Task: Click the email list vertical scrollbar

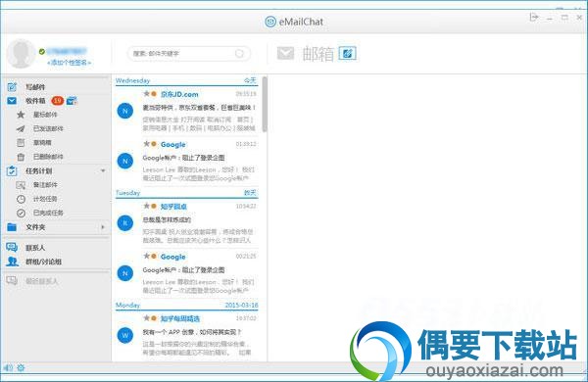Action: tap(265, 104)
